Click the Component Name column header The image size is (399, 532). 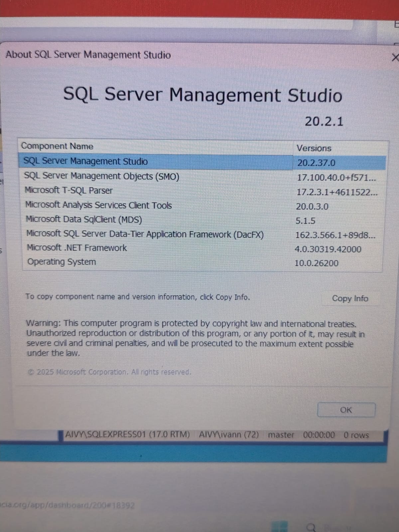click(57, 146)
